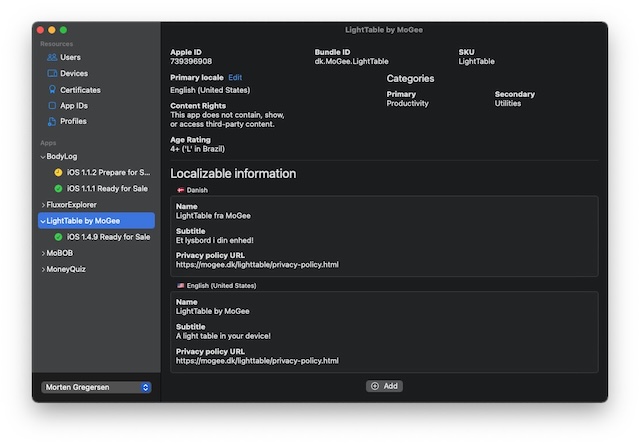Click subtitle Et lysbord i din enhed!
This screenshot has width=640, height=445.
coord(215,240)
